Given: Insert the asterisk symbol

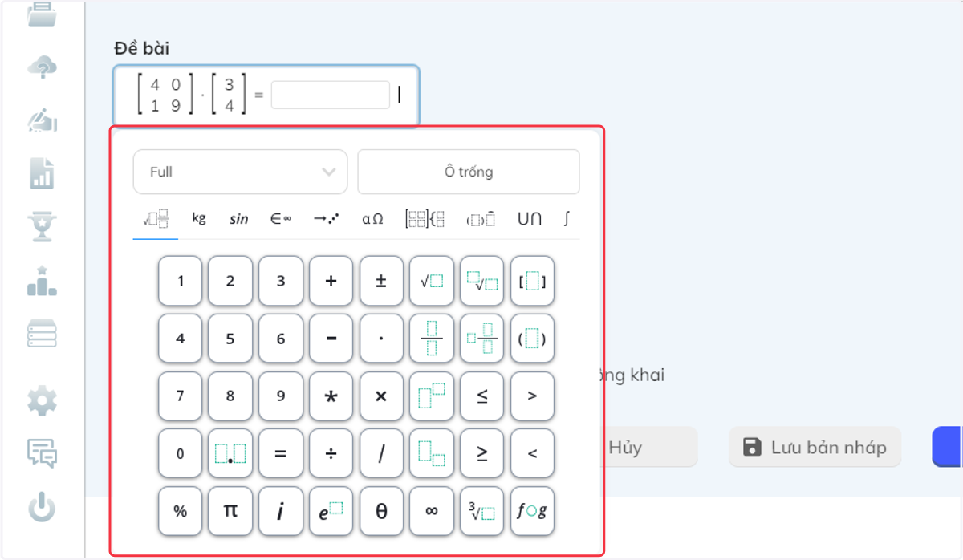Looking at the screenshot, I should [331, 396].
